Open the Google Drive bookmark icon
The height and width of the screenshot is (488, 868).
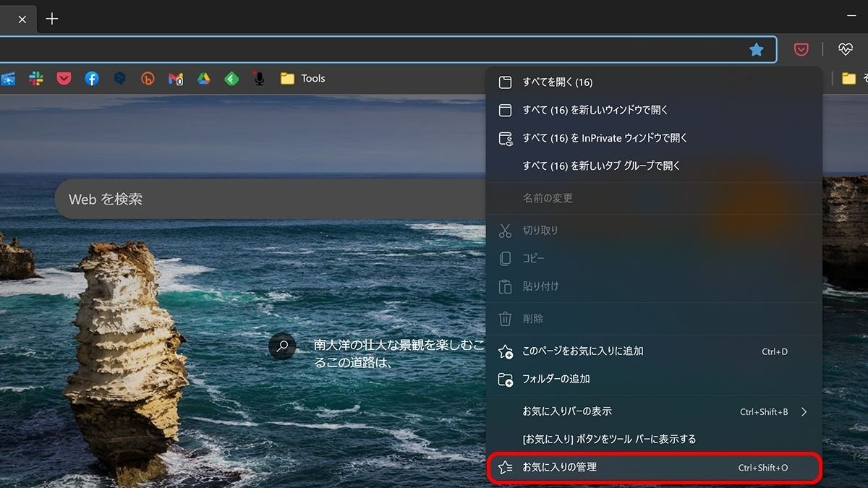click(204, 79)
